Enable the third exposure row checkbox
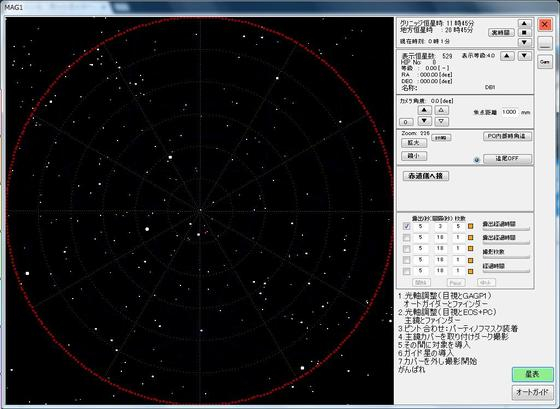This screenshot has width=560, height=409. [406, 249]
